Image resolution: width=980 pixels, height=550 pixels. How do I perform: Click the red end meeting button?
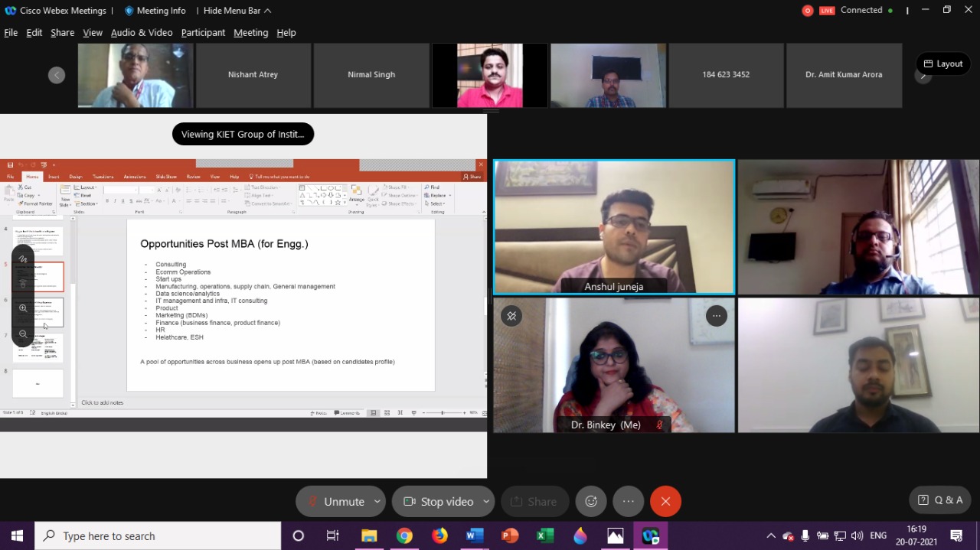pos(665,501)
